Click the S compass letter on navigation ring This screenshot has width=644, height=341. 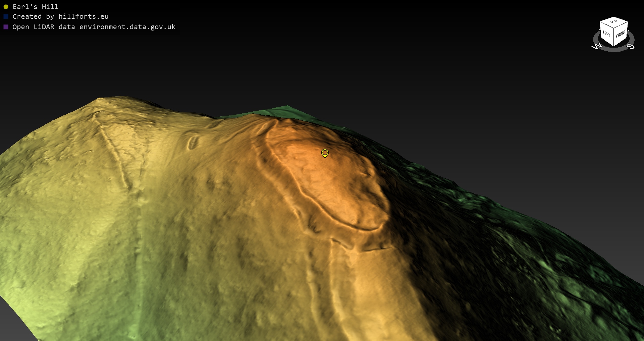pos(631,46)
